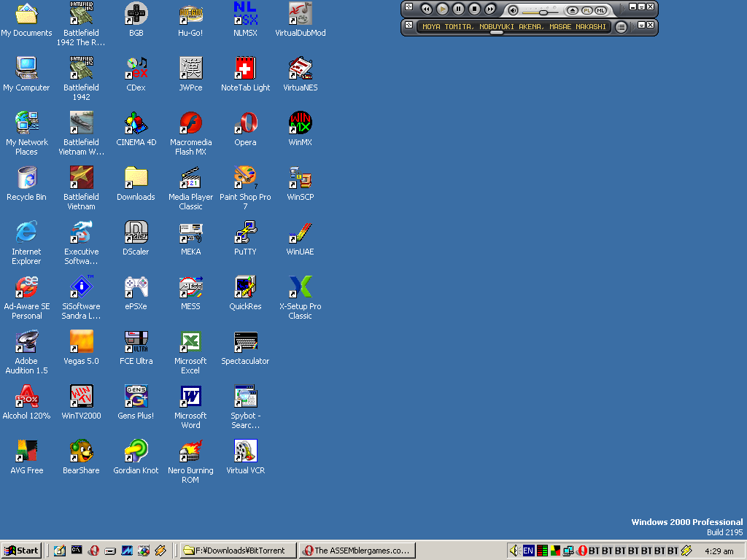Screen dimensions: 747x560
Task: Select Macromedia Flash MX icon
Action: point(190,133)
